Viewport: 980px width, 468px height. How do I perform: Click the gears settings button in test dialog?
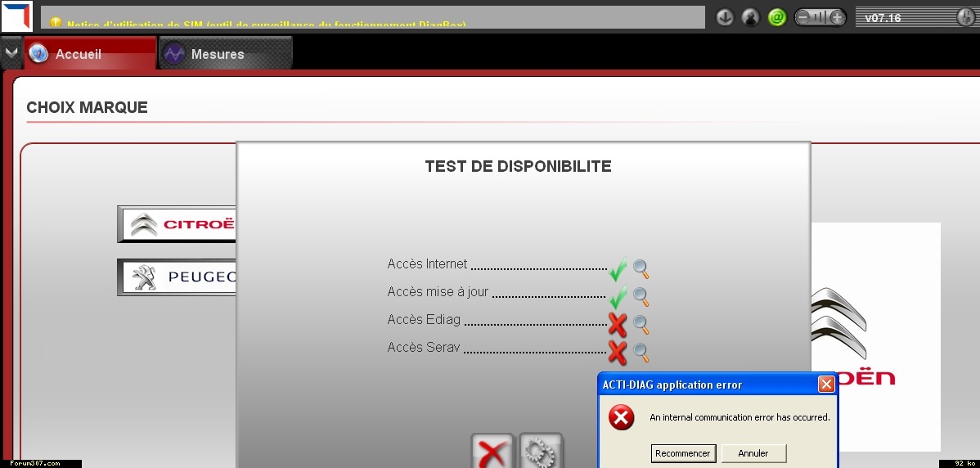(x=541, y=451)
